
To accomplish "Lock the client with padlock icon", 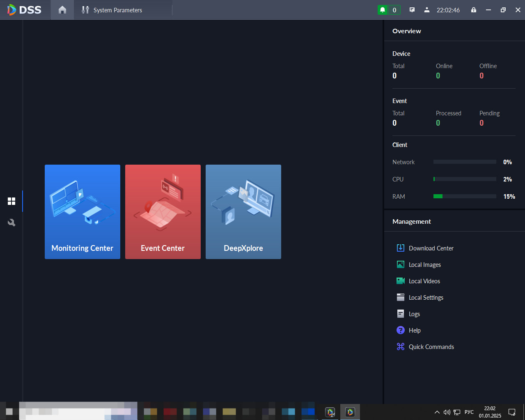I will 474,10.
